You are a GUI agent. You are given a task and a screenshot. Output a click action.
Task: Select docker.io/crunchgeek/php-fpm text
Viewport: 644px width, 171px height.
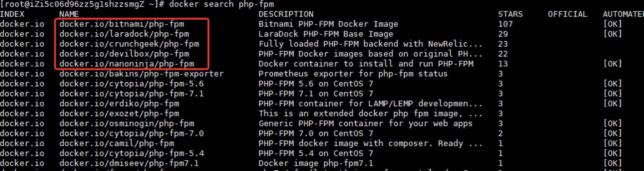click(x=129, y=44)
